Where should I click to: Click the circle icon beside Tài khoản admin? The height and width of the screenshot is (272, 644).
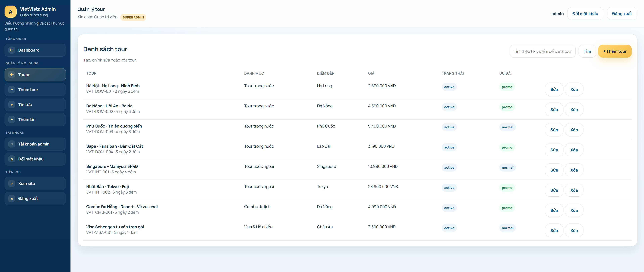click(12, 144)
